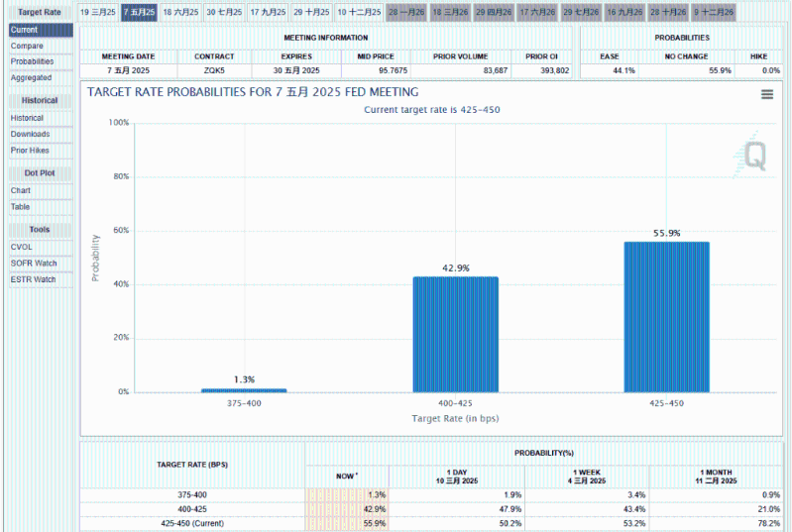Open the Dot Plot Table view
This screenshot has width=792, height=532.
(x=20, y=207)
